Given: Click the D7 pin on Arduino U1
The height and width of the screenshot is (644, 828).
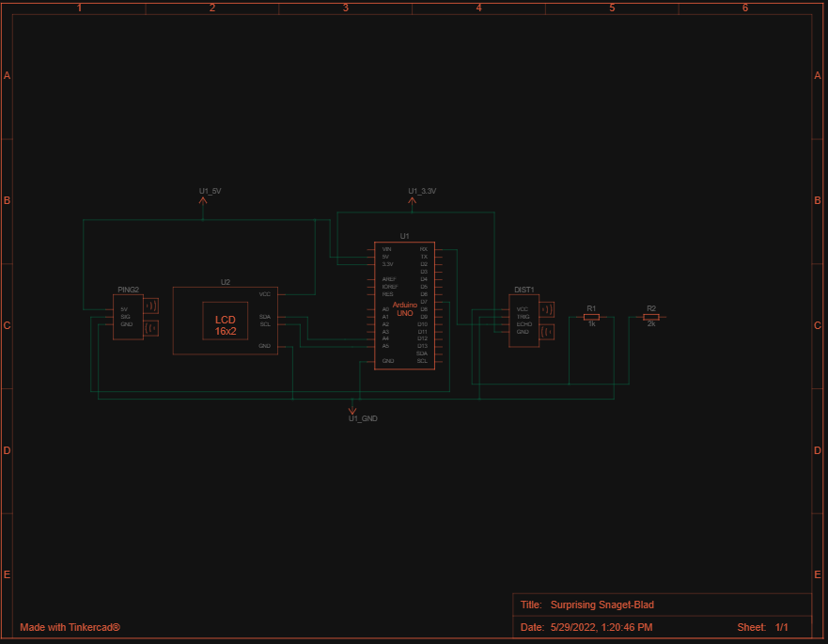Looking at the screenshot, I should (x=424, y=302).
